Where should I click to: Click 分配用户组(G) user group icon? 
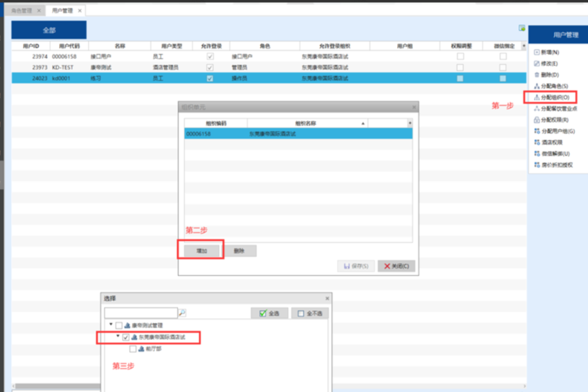(537, 132)
